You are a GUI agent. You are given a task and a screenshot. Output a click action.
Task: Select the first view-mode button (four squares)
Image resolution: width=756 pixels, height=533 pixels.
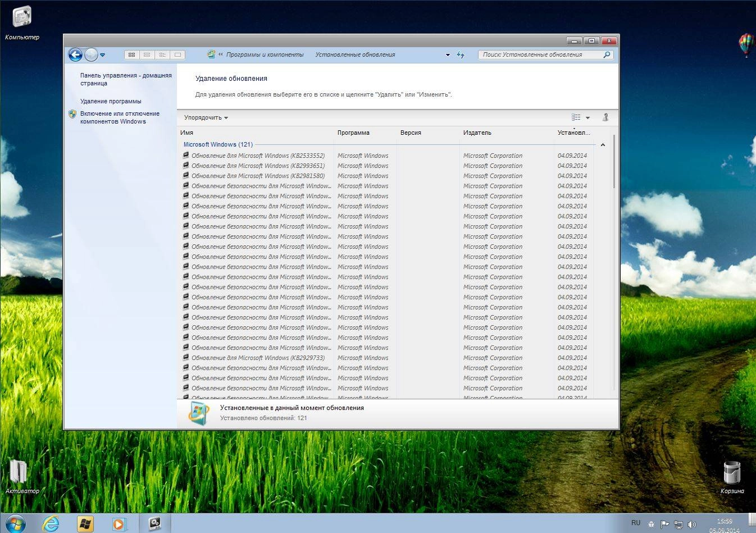132,54
